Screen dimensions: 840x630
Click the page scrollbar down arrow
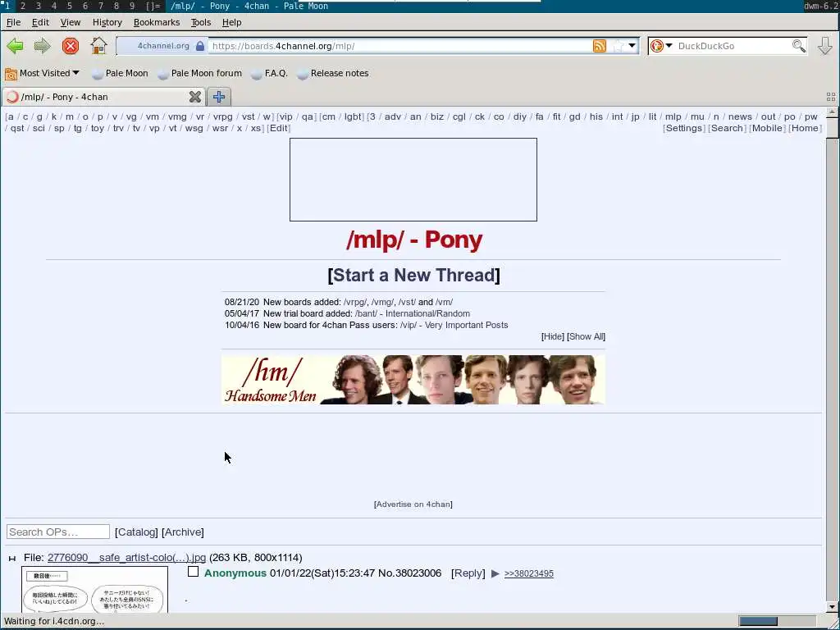[x=832, y=607]
